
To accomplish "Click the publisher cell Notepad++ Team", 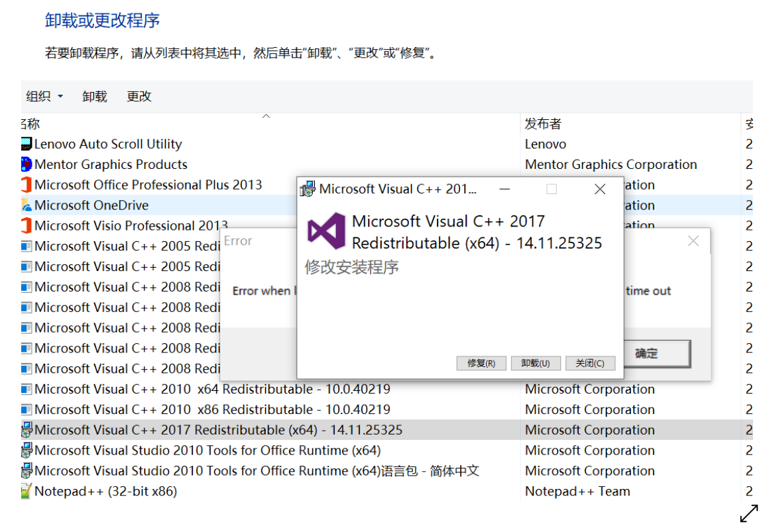I will click(577, 491).
